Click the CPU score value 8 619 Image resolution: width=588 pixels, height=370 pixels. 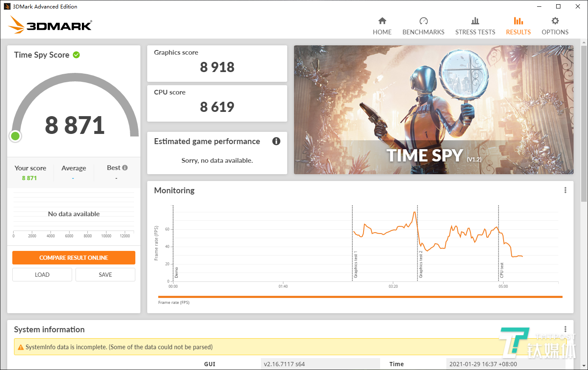tap(217, 107)
